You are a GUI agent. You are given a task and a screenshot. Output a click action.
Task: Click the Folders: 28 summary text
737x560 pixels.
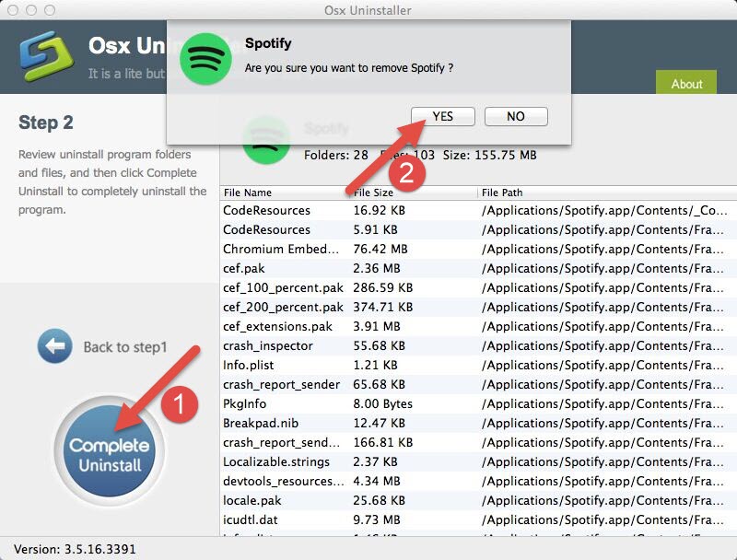tap(335, 155)
